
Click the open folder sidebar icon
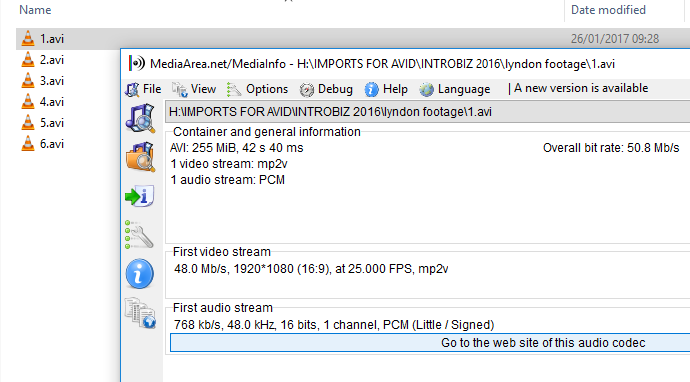coord(140,157)
